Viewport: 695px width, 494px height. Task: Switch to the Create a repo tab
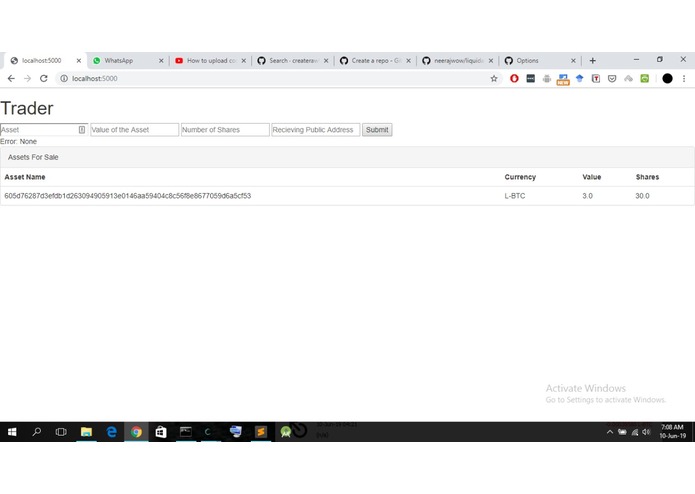point(375,61)
